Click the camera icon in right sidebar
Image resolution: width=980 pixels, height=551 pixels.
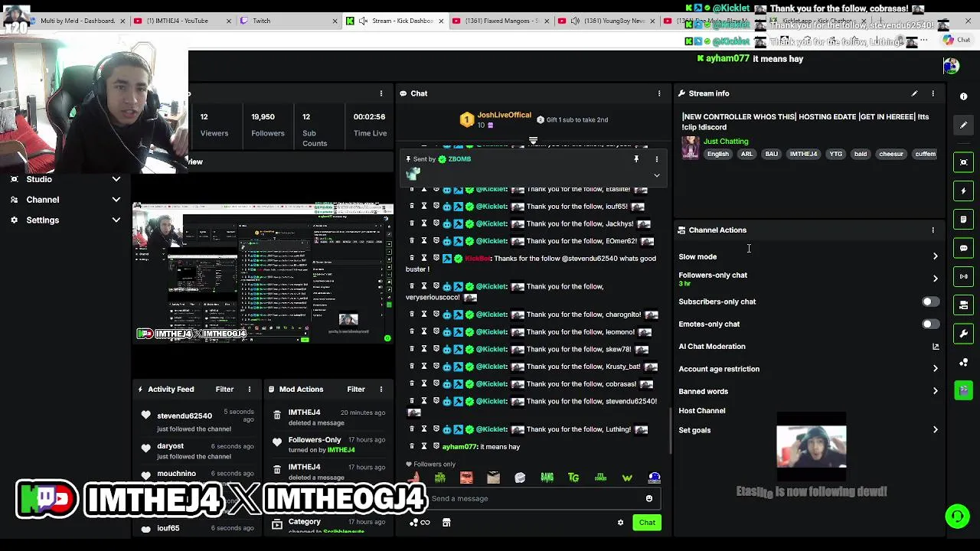pyautogui.click(x=963, y=305)
